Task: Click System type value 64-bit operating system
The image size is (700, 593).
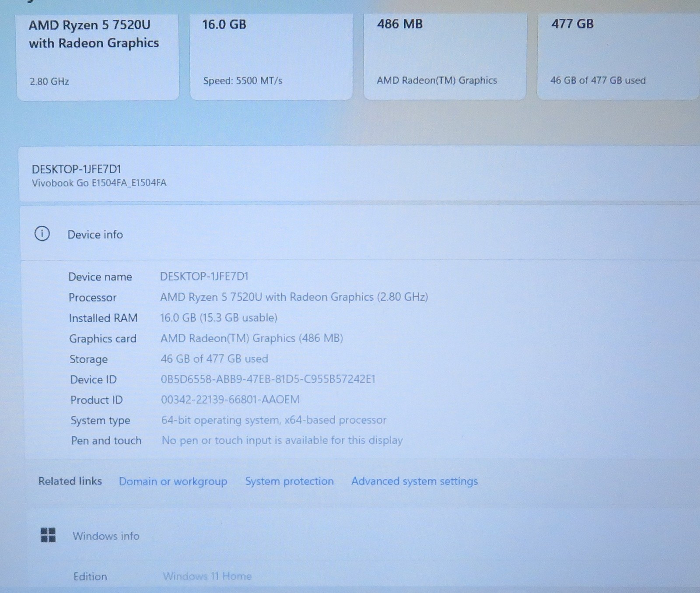Action: coord(274,420)
